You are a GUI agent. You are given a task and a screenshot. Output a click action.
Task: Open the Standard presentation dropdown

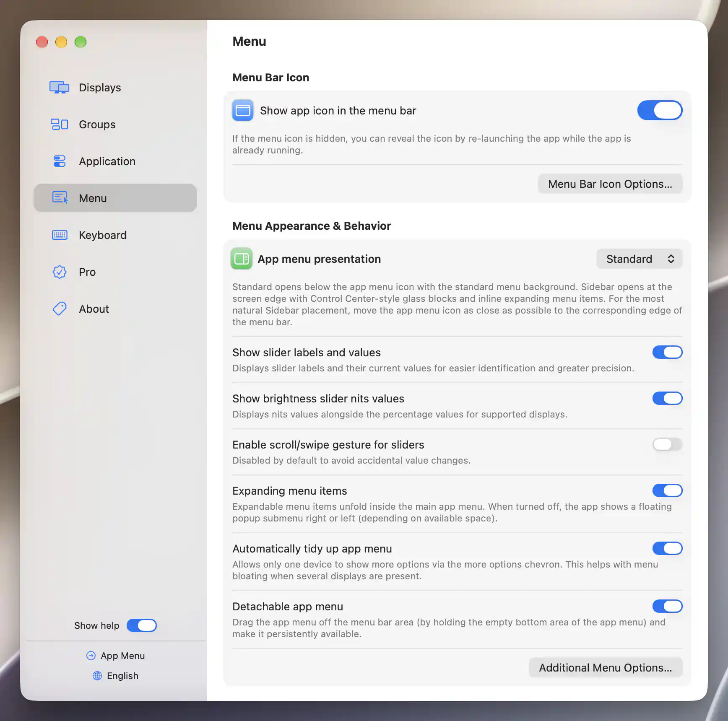point(639,259)
